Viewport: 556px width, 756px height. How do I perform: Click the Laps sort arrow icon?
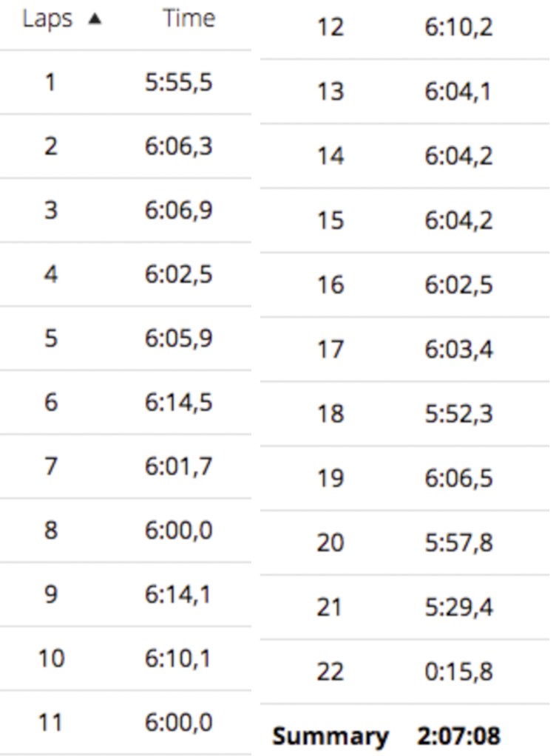pyautogui.click(x=94, y=20)
